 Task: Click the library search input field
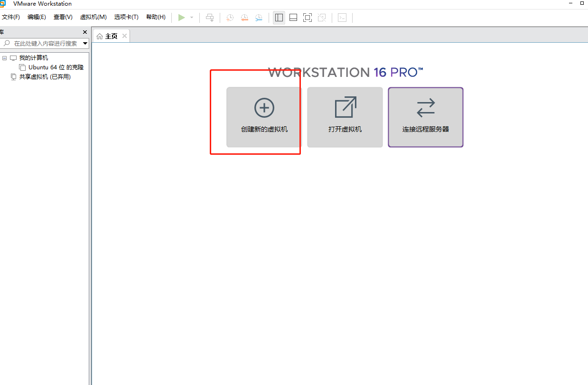point(46,43)
